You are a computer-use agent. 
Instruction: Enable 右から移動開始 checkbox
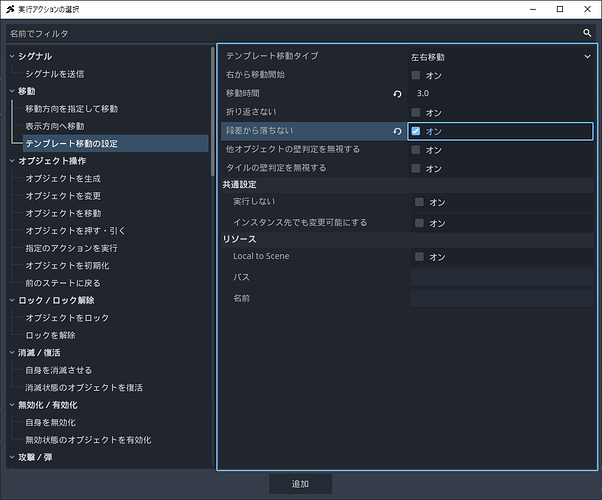tap(415, 75)
